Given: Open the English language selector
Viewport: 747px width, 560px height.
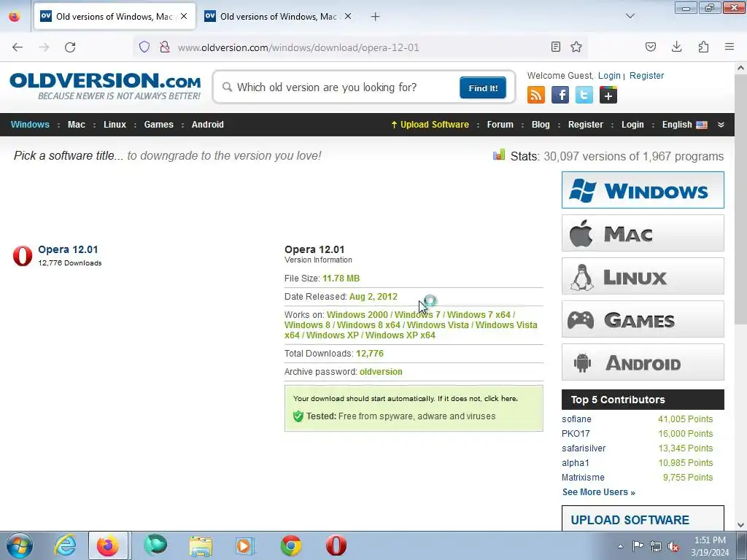Looking at the screenshot, I should pyautogui.click(x=684, y=124).
